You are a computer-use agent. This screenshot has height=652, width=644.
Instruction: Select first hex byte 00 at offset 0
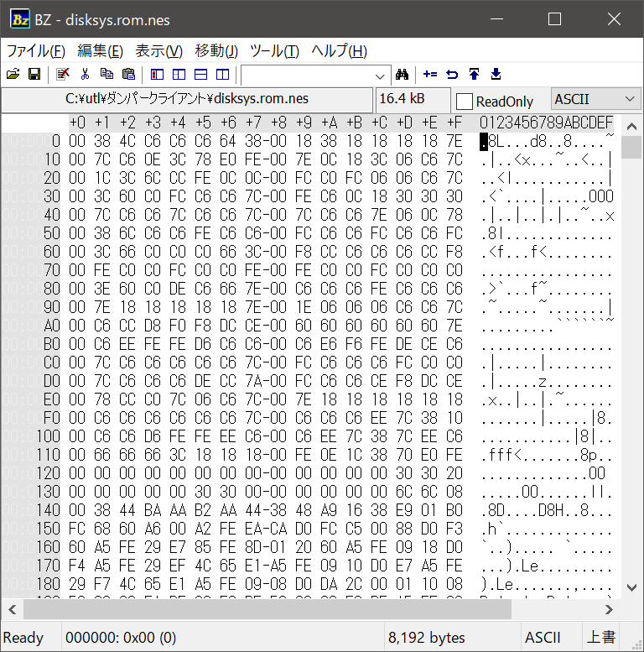(x=77, y=141)
